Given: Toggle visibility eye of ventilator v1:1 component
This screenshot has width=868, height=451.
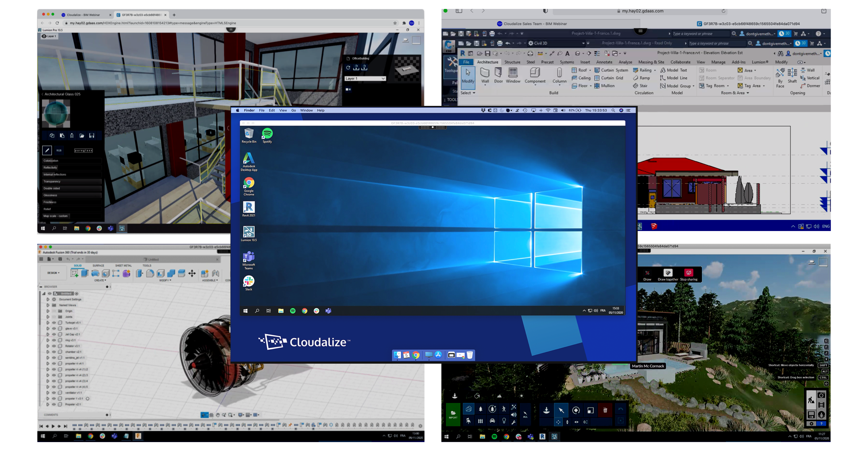Looking at the screenshot, I should pyautogui.click(x=54, y=393).
